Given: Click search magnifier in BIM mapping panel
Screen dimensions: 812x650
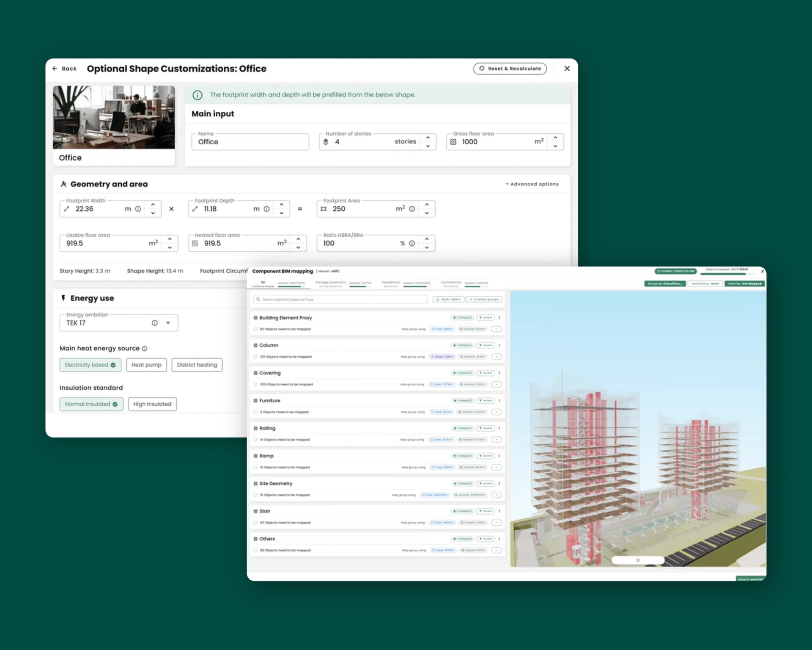Looking at the screenshot, I should [x=258, y=299].
